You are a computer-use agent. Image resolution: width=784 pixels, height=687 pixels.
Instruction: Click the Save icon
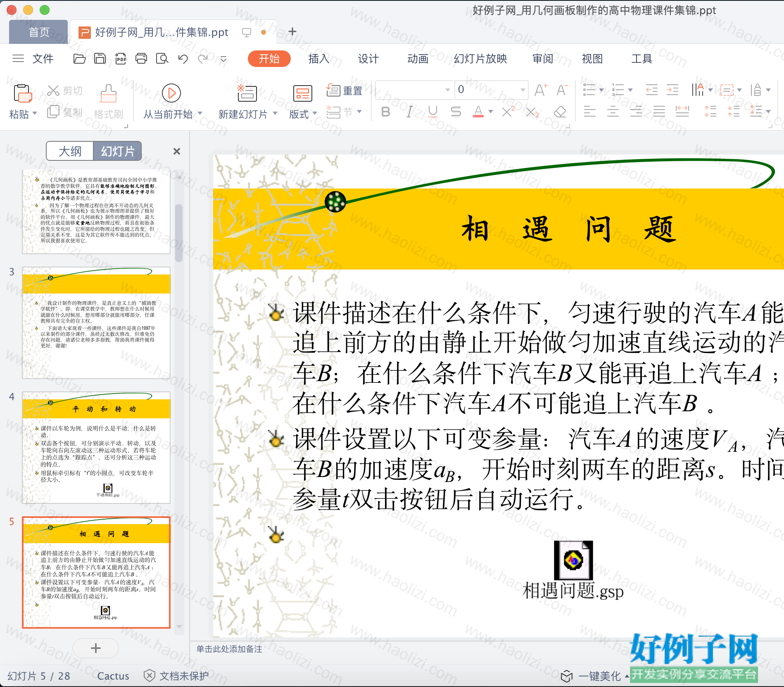click(x=100, y=59)
